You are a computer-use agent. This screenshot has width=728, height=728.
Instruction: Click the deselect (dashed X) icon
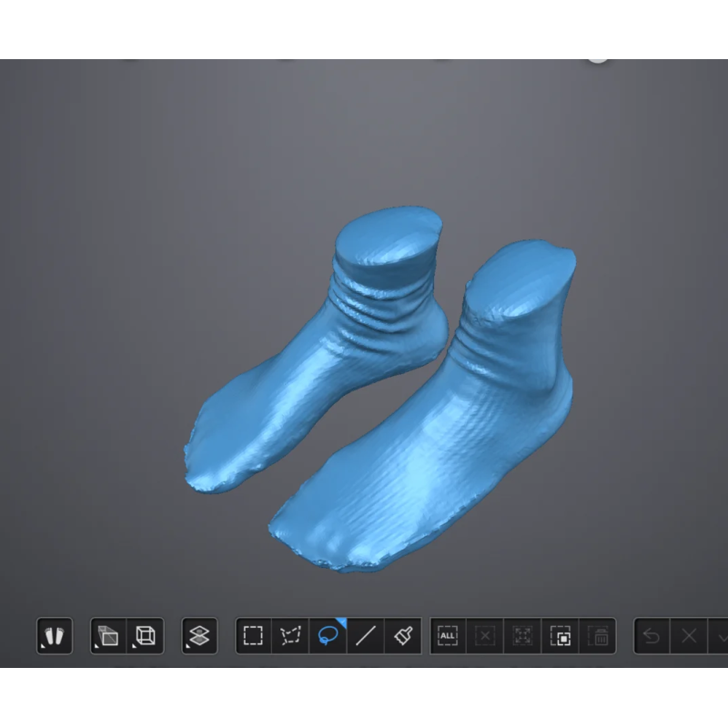(x=485, y=635)
